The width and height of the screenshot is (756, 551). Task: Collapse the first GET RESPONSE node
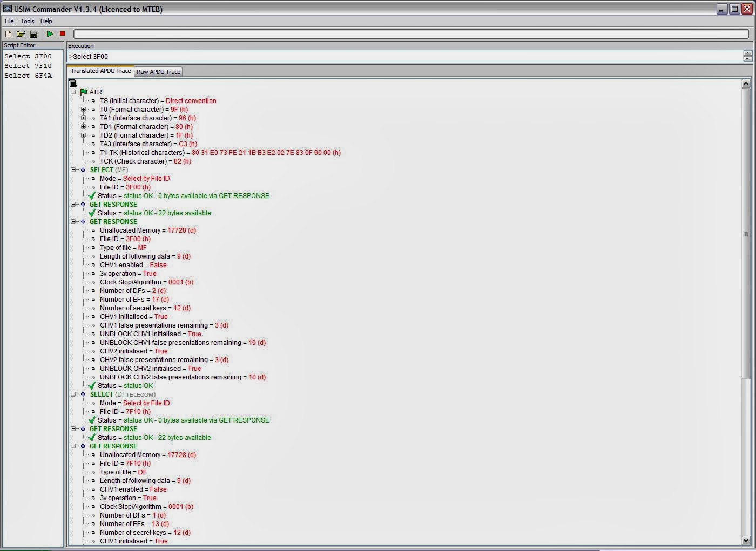pyautogui.click(x=73, y=205)
